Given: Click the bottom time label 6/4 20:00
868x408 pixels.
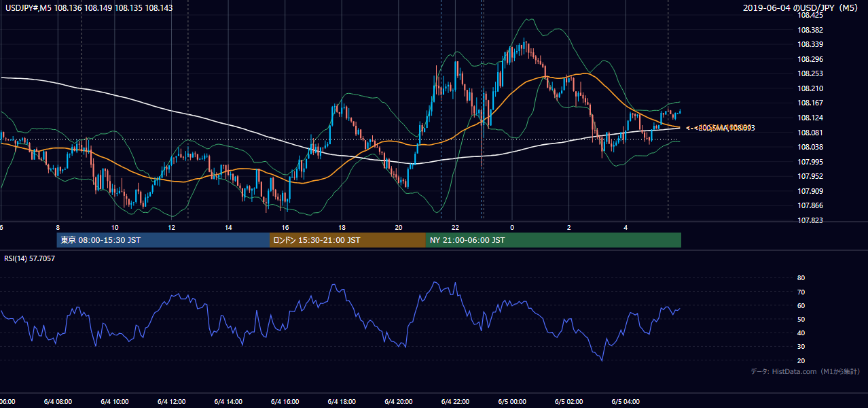Looking at the screenshot, I should click(398, 402).
